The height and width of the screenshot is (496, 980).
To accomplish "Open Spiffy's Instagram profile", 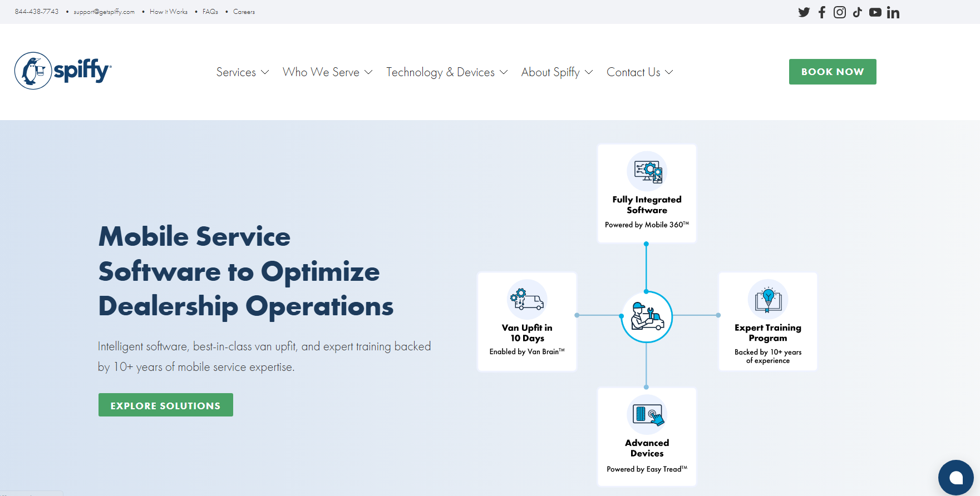I will 840,12.
